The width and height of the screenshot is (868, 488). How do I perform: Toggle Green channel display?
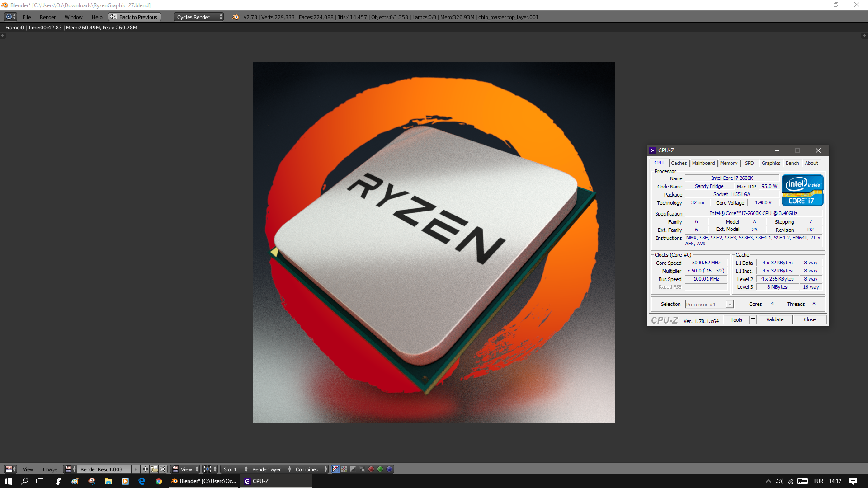[x=380, y=469]
